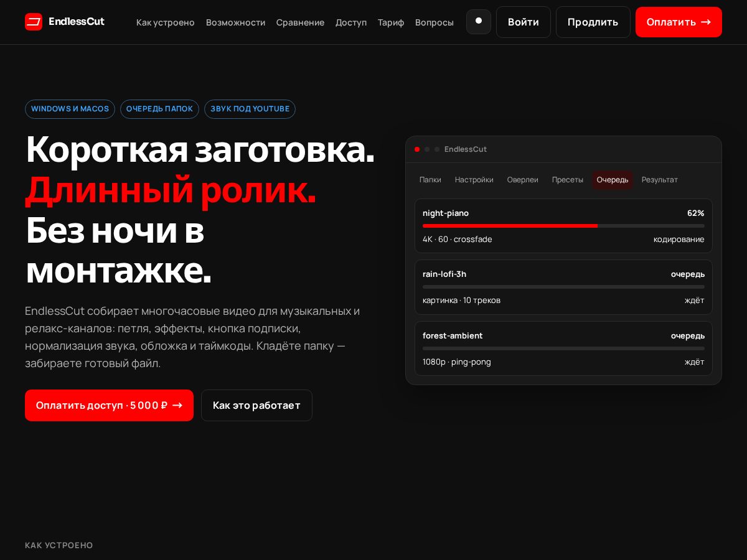Switch to the 'Папки' tab in mockup

click(430, 180)
